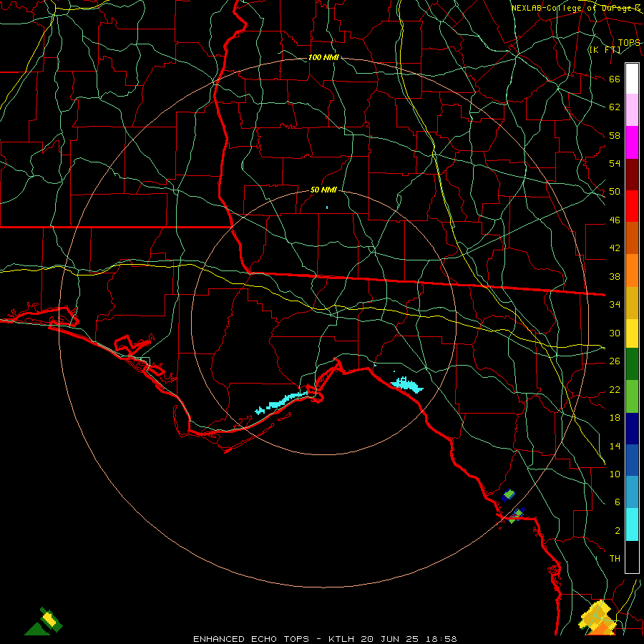Screen dimensions: 644x644
Task: Click the 'TH' threshold legend label
Action: point(615,558)
